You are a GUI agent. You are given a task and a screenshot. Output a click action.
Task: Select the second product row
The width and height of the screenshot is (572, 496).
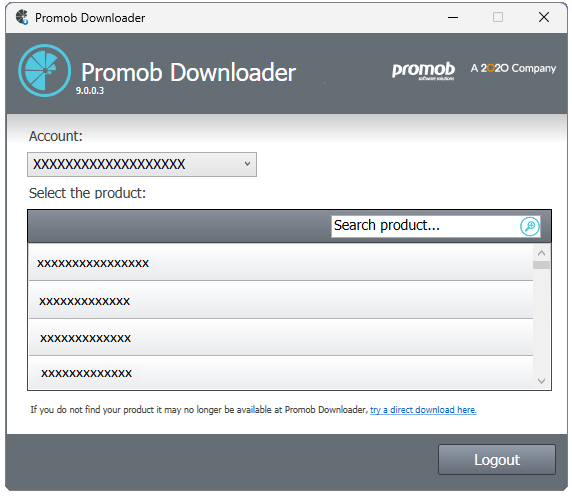point(281,300)
